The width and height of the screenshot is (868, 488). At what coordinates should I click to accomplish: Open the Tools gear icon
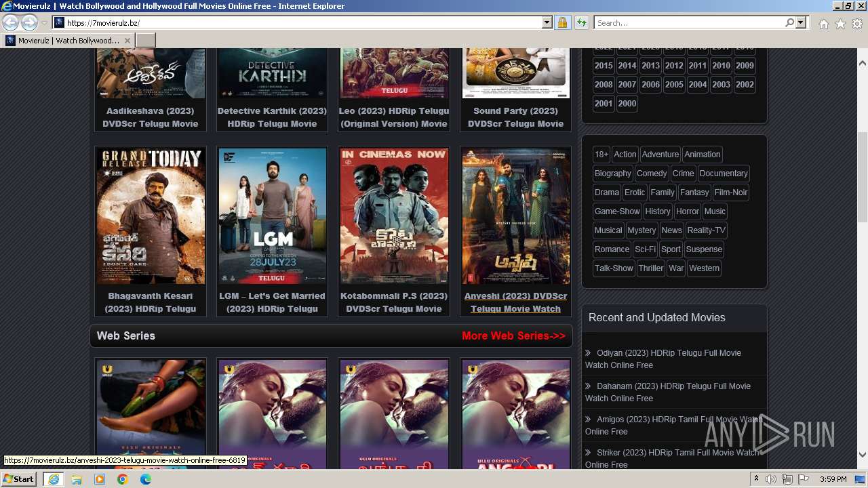857,24
